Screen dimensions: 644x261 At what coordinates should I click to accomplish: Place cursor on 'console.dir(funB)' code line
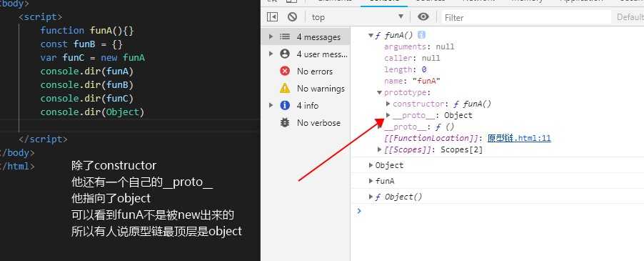click(x=87, y=84)
